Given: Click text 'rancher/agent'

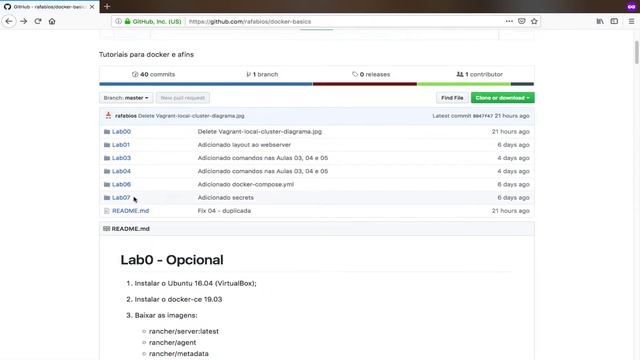Looking at the screenshot, I should coord(172,342).
